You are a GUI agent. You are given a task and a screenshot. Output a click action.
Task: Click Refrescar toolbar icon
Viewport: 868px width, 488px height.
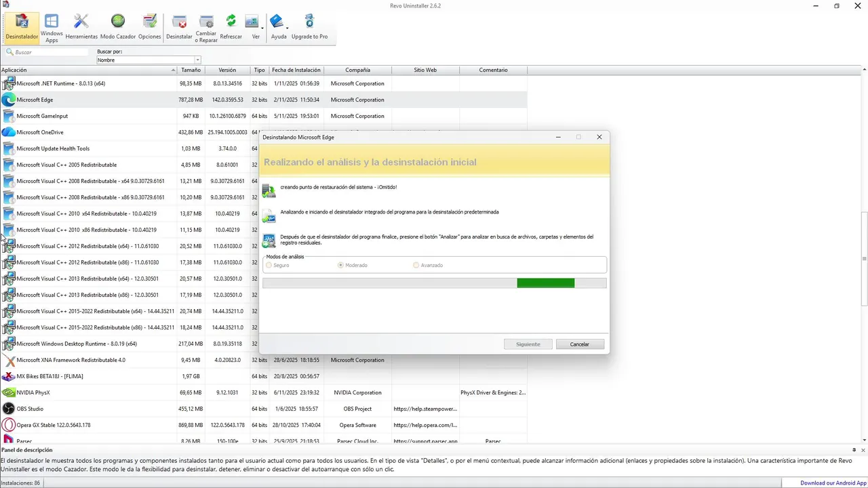[x=231, y=27]
